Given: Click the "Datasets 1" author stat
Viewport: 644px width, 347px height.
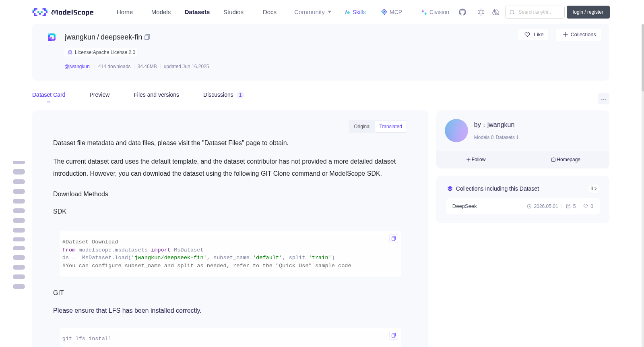Looking at the screenshot, I should (x=507, y=137).
